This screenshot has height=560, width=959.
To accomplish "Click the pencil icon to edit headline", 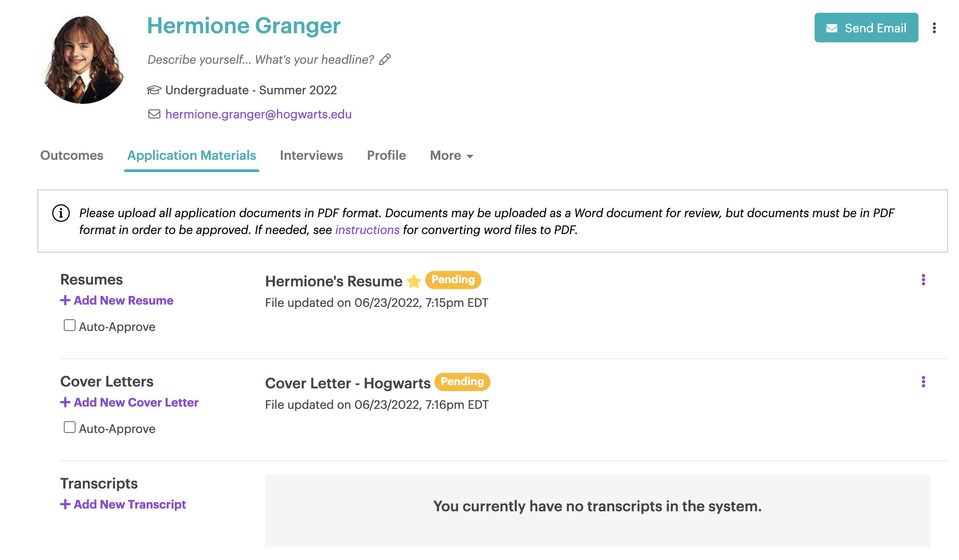I will coord(385,59).
